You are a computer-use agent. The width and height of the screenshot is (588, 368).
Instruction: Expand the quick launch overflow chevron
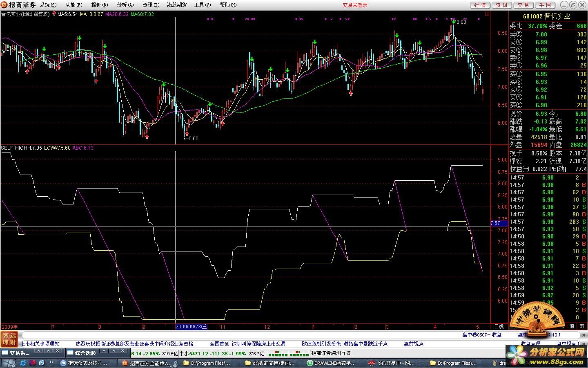pyautogui.click(x=51, y=363)
